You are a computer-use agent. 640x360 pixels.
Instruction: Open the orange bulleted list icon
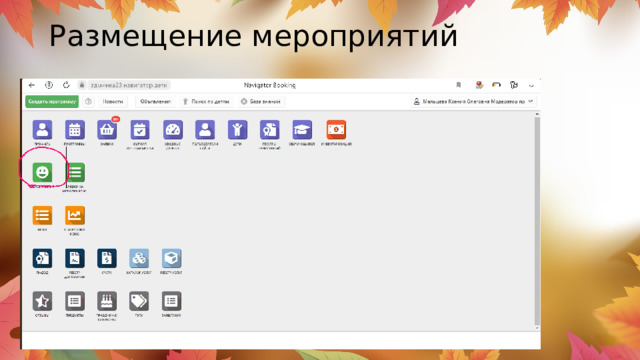click(x=42, y=216)
